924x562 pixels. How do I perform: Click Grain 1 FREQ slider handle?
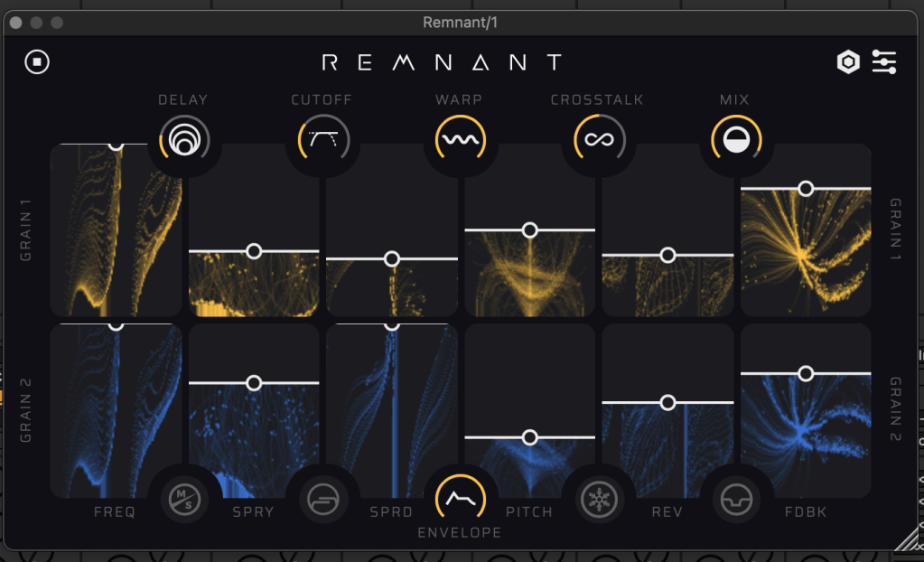point(116,145)
